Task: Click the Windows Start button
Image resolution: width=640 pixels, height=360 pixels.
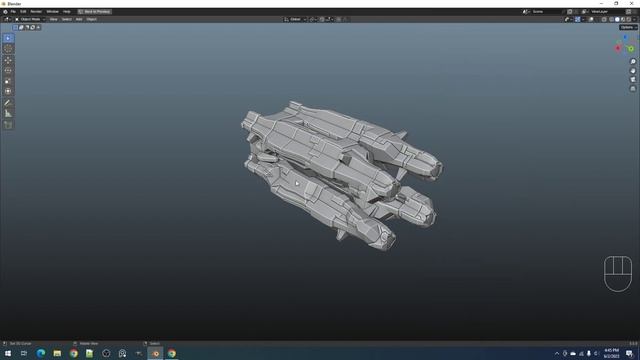Action: pyautogui.click(x=8, y=353)
